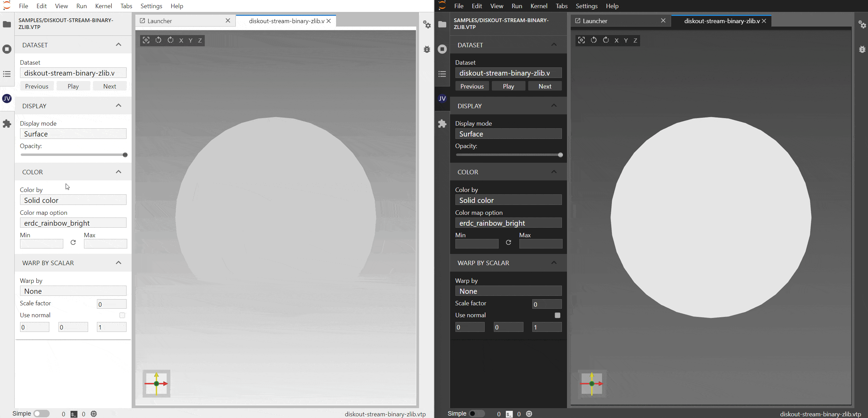Click Next button in dark dataset panel
Screen dimensions: 868x418
tap(545, 86)
